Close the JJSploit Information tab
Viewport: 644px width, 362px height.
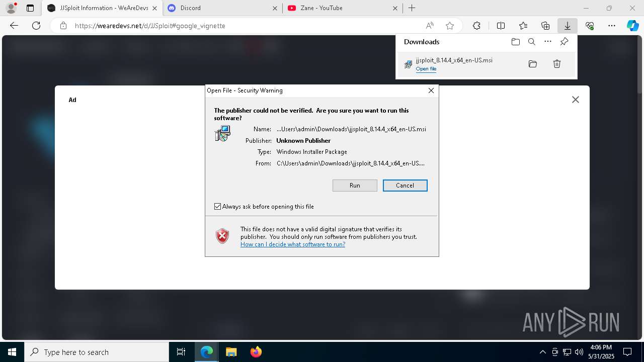coord(155,8)
